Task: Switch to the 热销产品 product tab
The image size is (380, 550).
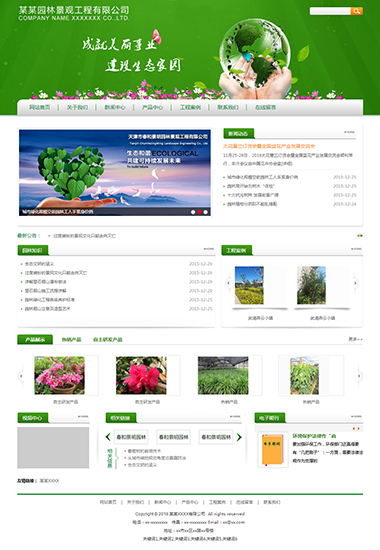Action: point(71,340)
